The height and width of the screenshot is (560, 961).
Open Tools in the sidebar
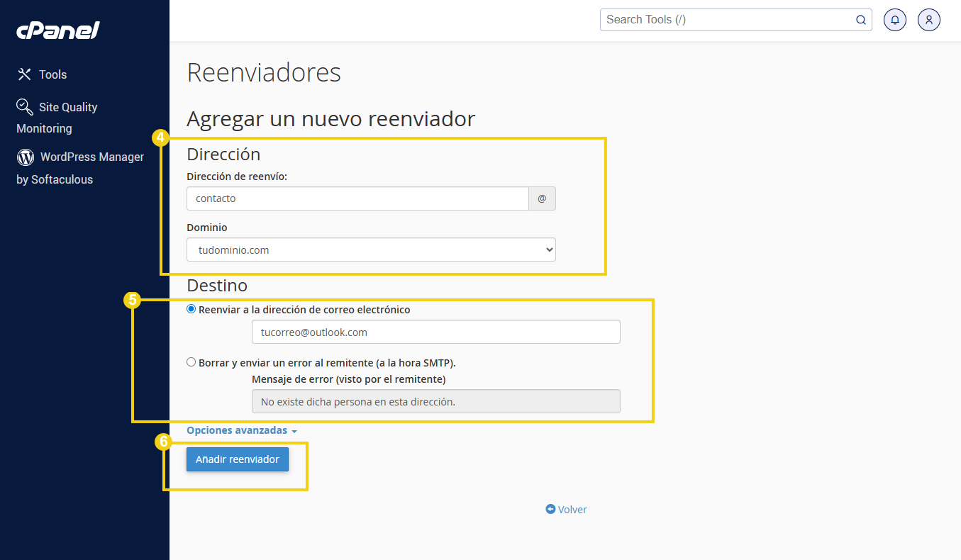53,74
